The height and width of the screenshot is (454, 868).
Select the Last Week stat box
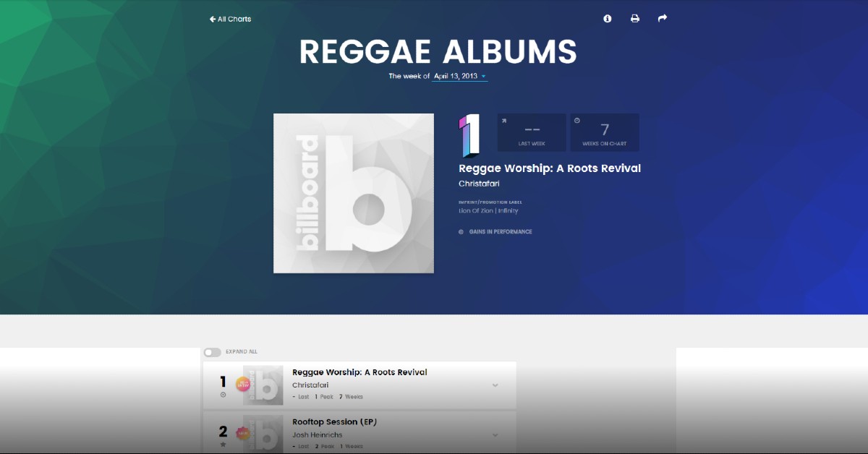532,132
